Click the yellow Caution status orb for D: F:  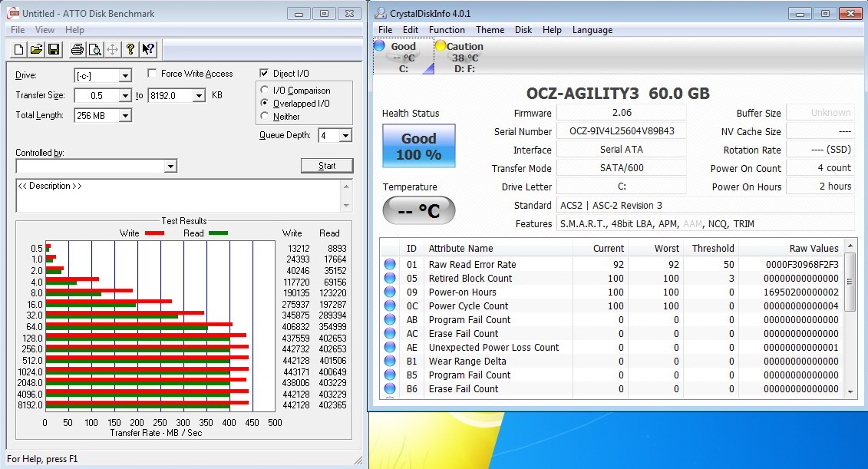pyautogui.click(x=441, y=45)
